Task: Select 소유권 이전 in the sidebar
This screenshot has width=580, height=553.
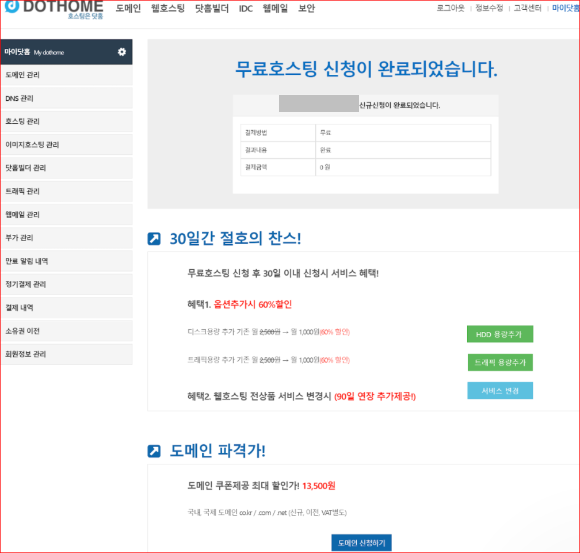Action: (67, 331)
